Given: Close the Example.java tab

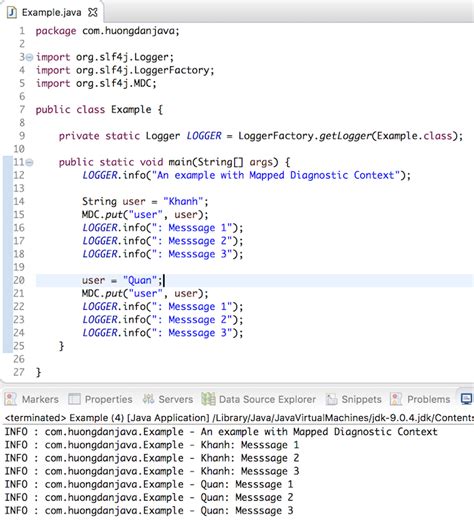Looking at the screenshot, I should coord(93,13).
